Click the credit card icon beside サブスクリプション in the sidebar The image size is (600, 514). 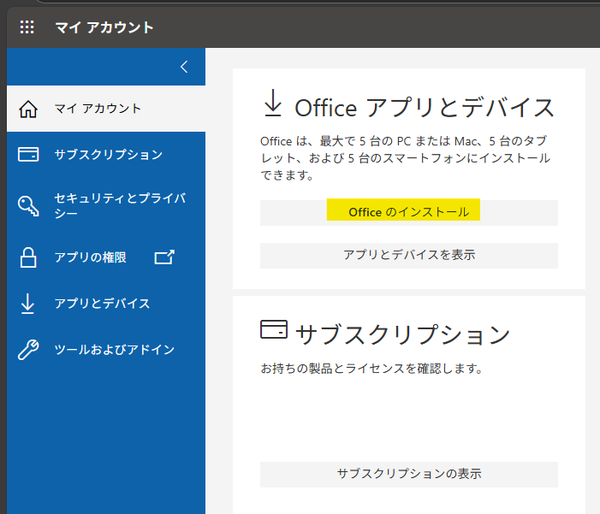click(x=29, y=155)
